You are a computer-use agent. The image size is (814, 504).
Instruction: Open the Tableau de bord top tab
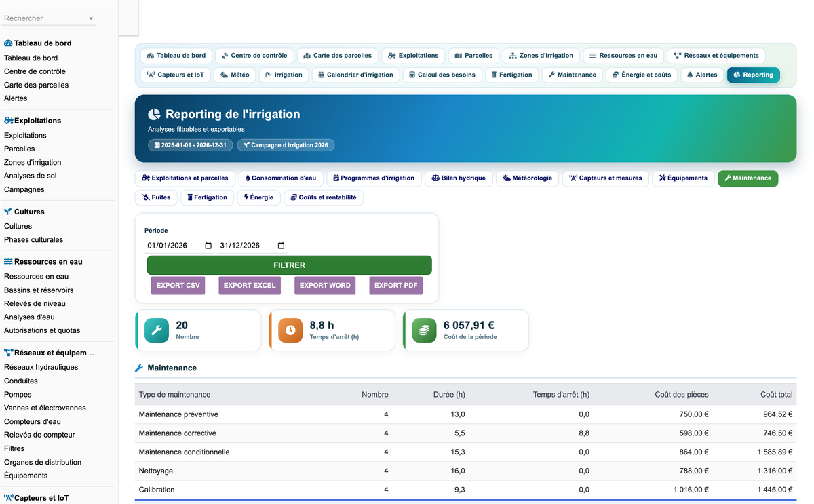click(x=176, y=56)
